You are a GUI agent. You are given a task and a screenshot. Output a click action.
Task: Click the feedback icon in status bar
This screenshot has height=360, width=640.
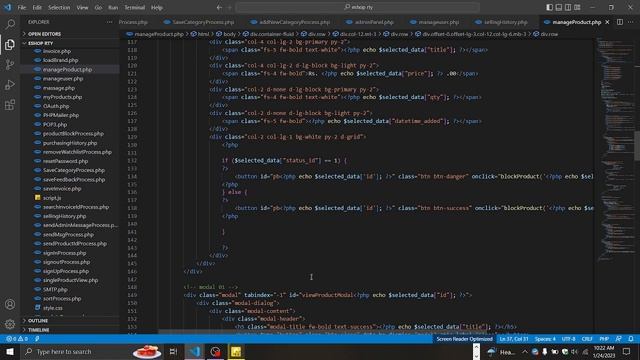[x=619, y=339]
